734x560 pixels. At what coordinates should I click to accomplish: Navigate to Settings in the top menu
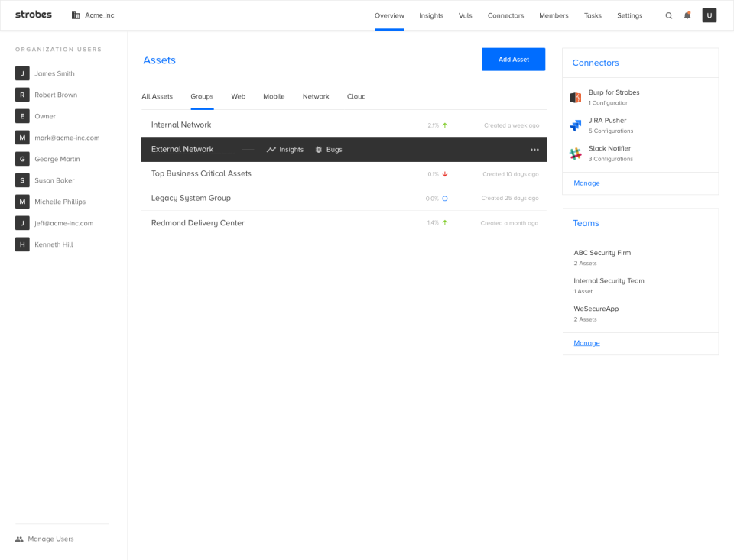pyautogui.click(x=629, y=15)
